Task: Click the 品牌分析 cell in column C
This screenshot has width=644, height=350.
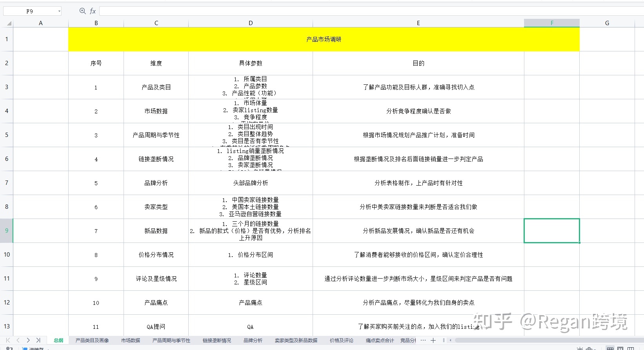Action: (x=156, y=183)
